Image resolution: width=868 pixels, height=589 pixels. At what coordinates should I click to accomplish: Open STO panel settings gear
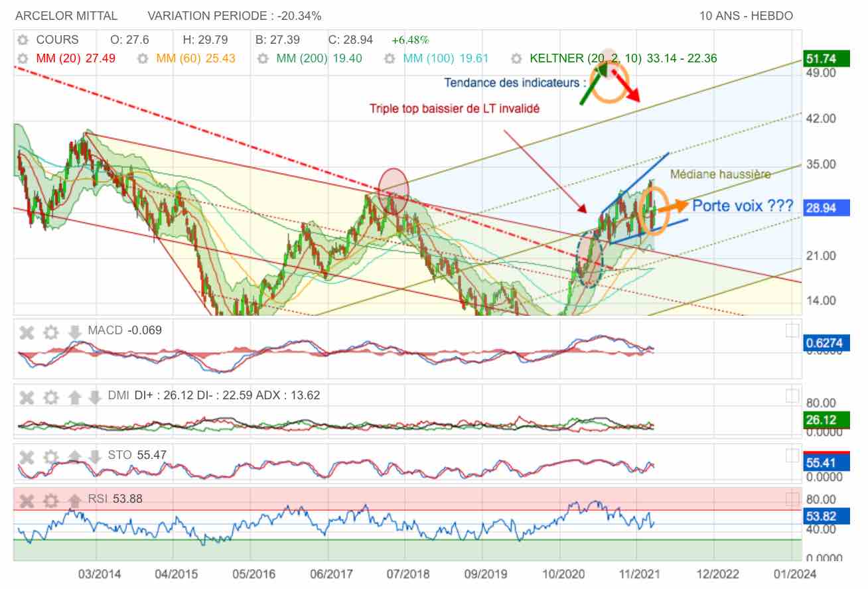tap(51, 456)
